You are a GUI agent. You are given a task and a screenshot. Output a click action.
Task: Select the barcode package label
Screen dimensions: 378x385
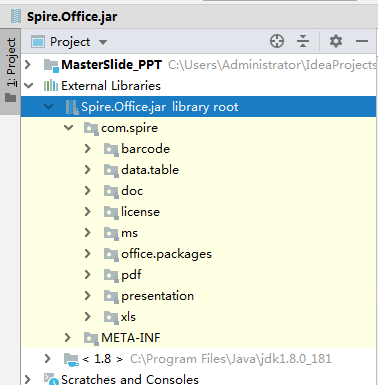coord(145,149)
